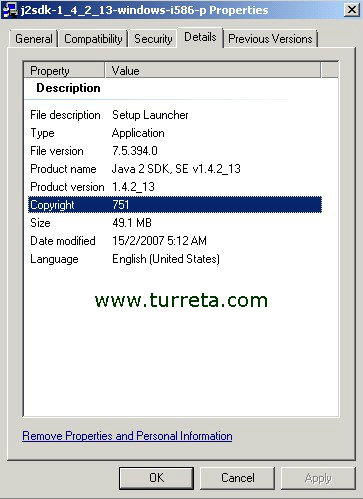Select the File description row label
This screenshot has height=499, width=363.
click(65, 115)
